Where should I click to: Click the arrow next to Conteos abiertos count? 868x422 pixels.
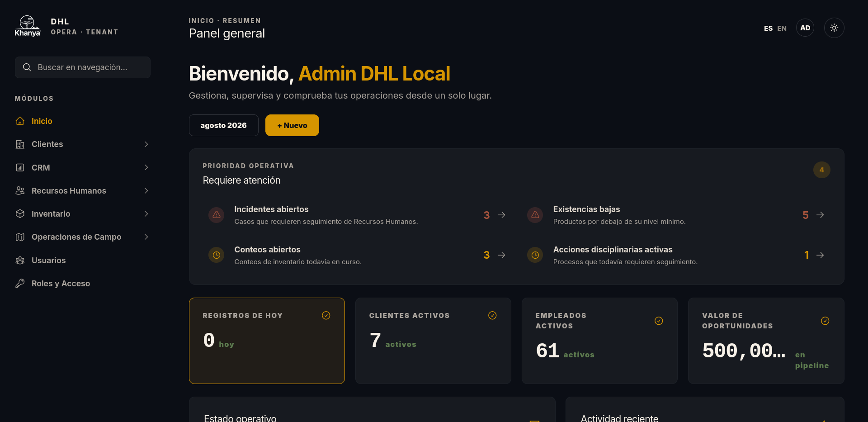click(501, 255)
